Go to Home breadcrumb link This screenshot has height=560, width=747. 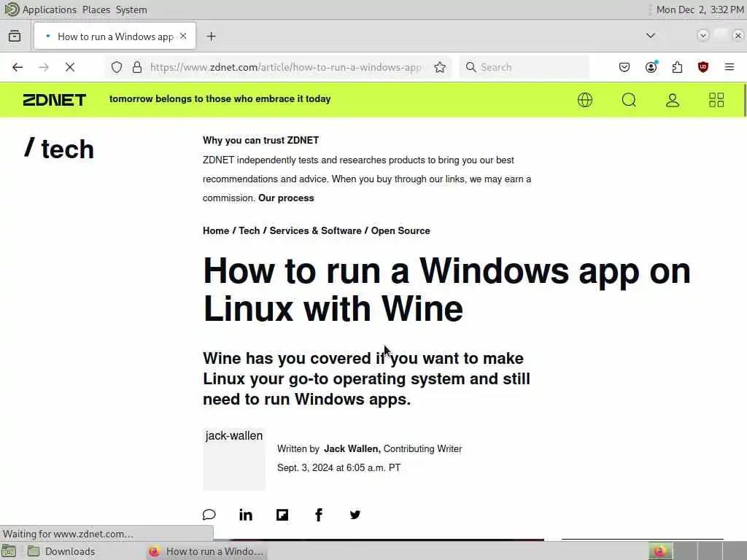pos(216,230)
